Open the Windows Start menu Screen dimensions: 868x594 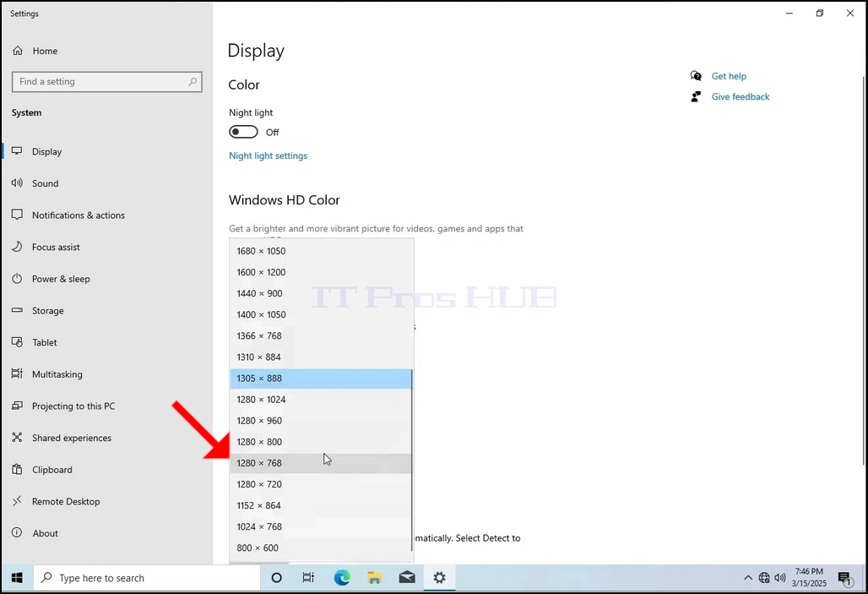[x=17, y=578]
